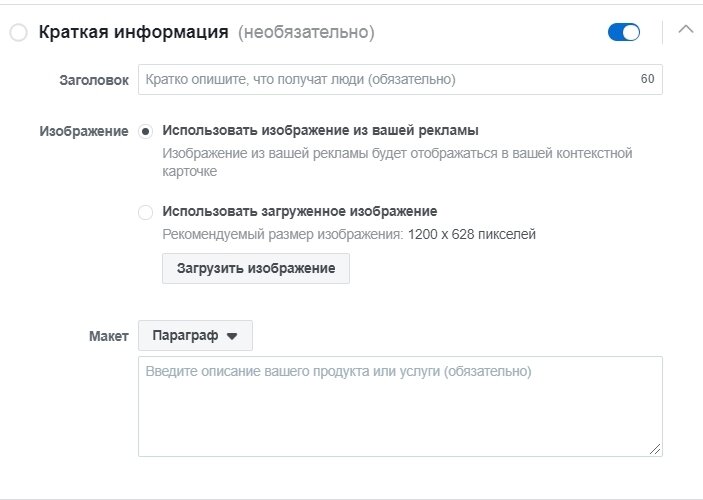Image resolution: width=703 pixels, height=500 pixels.
Task: Click the Загрузить изображение button
Action: click(x=256, y=268)
